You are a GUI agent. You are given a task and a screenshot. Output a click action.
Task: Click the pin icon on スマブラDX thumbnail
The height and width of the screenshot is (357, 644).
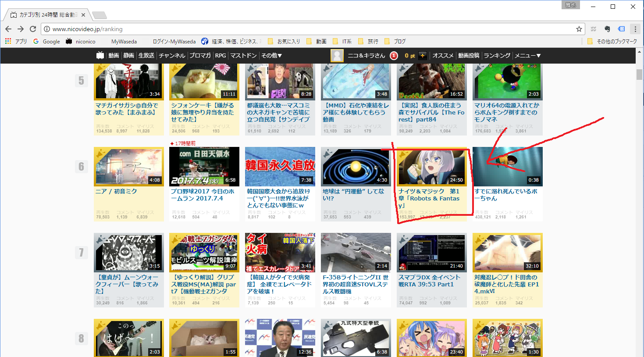coord(404,239)
